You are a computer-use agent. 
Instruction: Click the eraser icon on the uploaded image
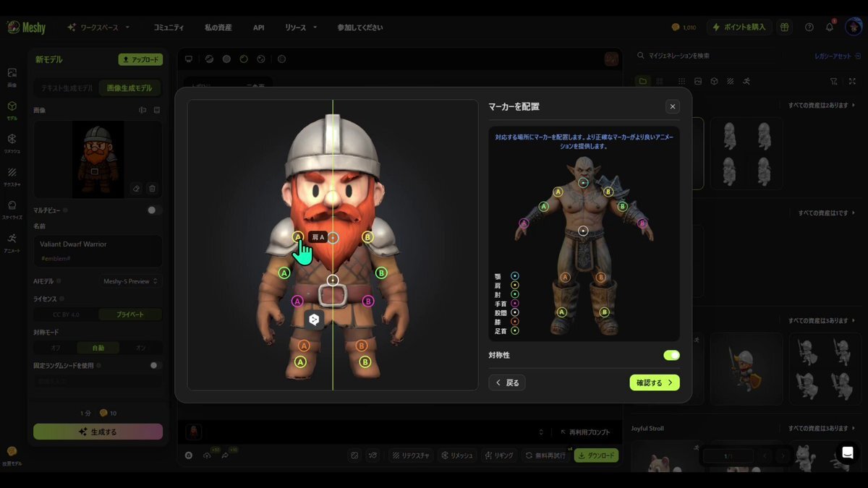tap(136, 188)
